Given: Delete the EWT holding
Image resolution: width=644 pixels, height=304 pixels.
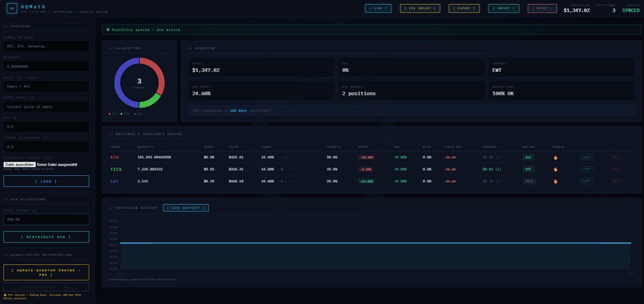Looking at the screenshot, I should click(616, 181).
